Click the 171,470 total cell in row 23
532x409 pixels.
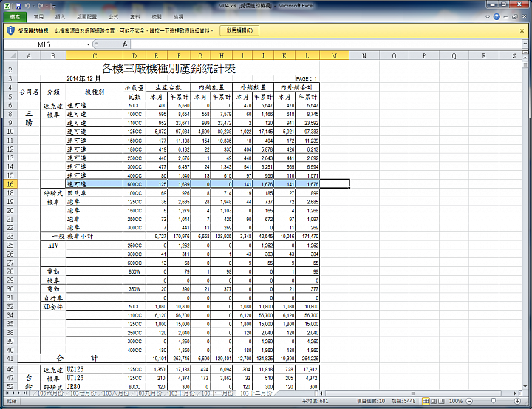307,236
